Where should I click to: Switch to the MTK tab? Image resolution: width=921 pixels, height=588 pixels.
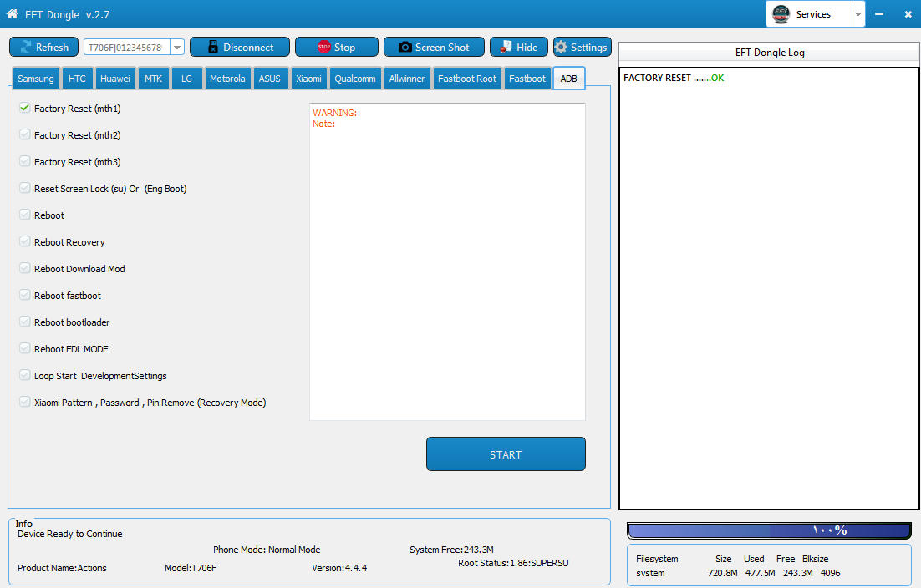click(153, 79)
